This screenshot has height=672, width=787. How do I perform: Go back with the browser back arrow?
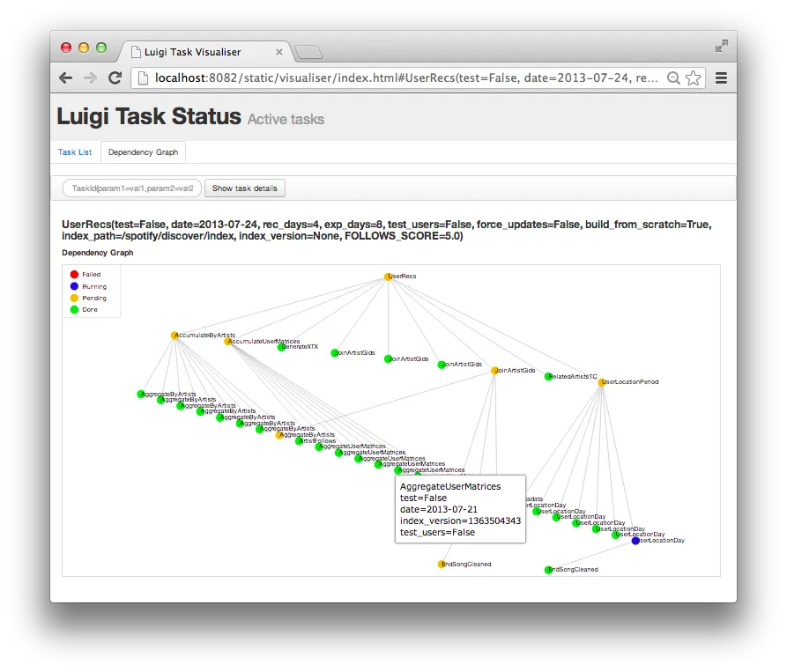coord(66,78)
